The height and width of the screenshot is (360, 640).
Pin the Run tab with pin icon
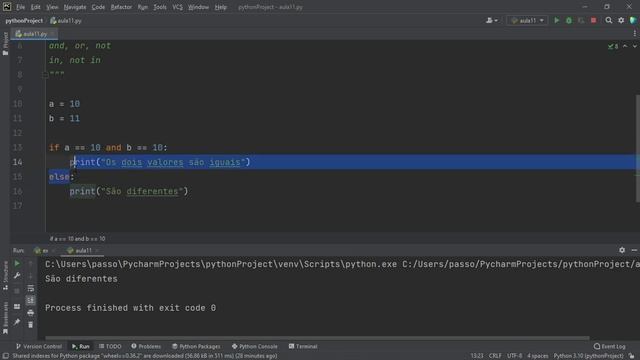(17, 322)
